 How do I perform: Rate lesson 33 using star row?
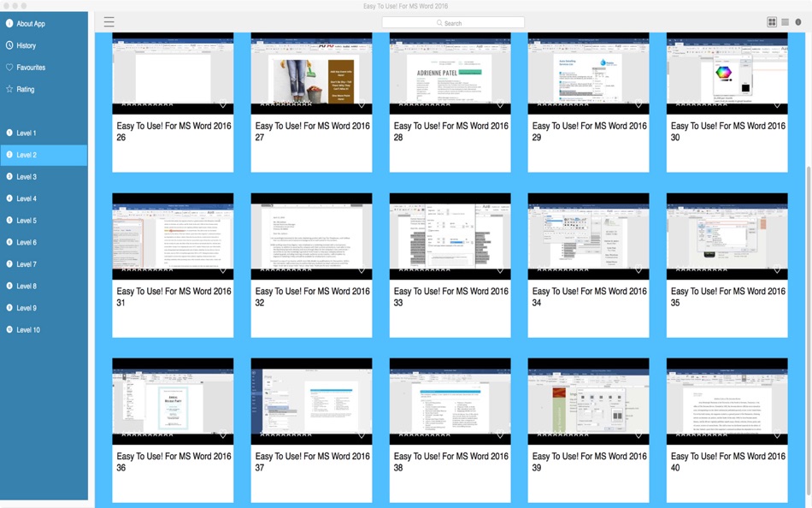click(424, 269)
